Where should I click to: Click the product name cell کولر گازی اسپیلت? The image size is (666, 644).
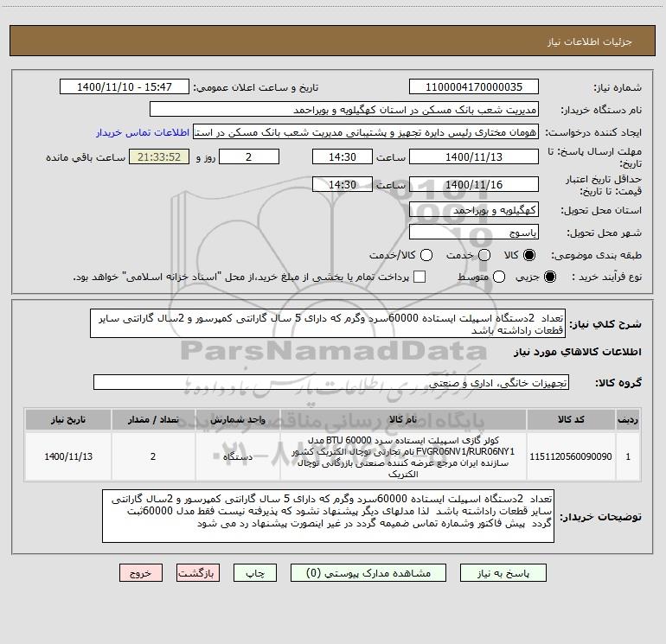coord(403,456)
